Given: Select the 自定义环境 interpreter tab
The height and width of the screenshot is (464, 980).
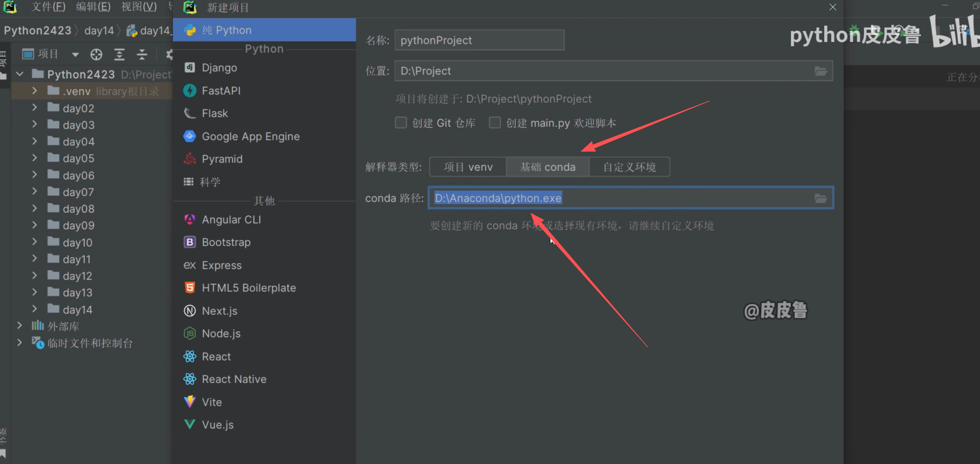Looking at the screenshot, I should [629, 167].
